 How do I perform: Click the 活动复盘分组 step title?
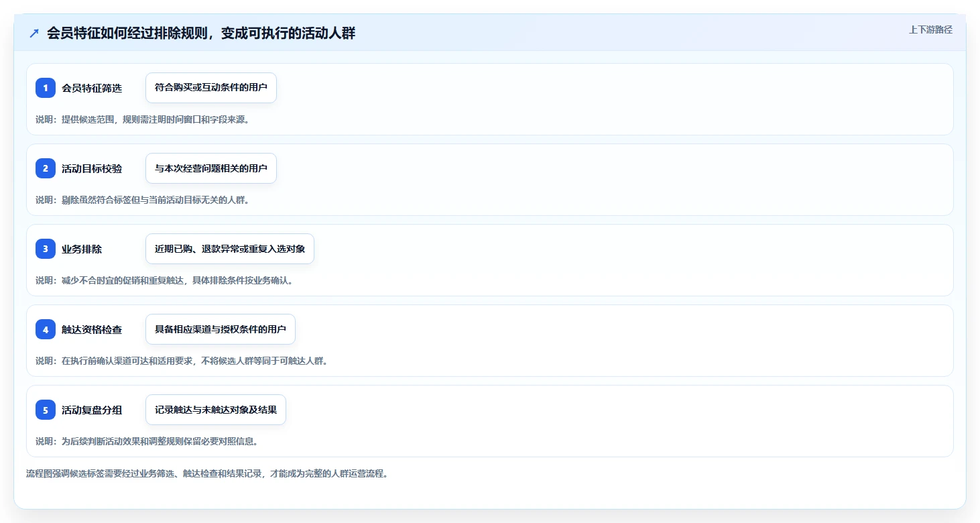(92, 410)
